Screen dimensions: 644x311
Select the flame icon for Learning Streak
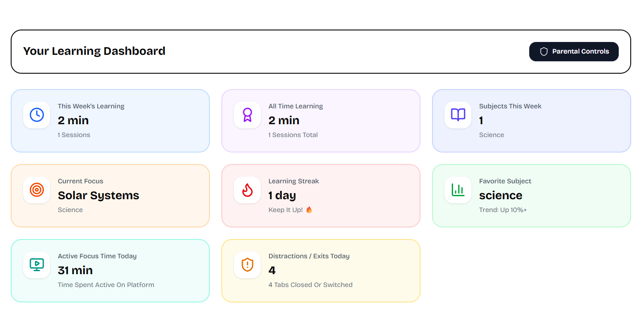(247, 189)
